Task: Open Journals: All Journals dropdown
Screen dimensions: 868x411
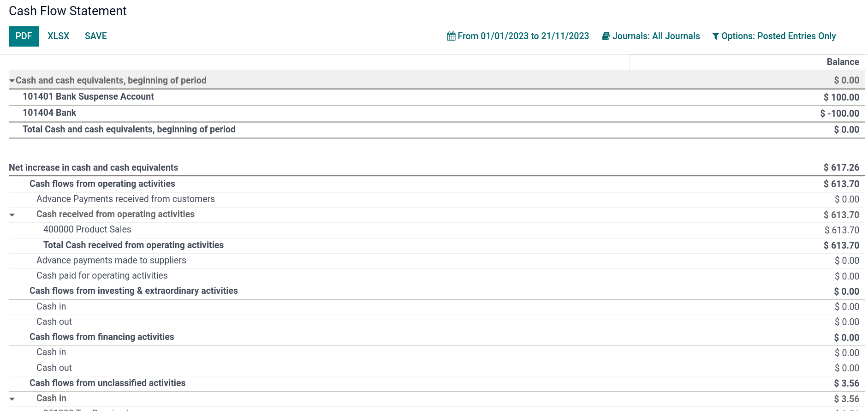Action: 656,36
